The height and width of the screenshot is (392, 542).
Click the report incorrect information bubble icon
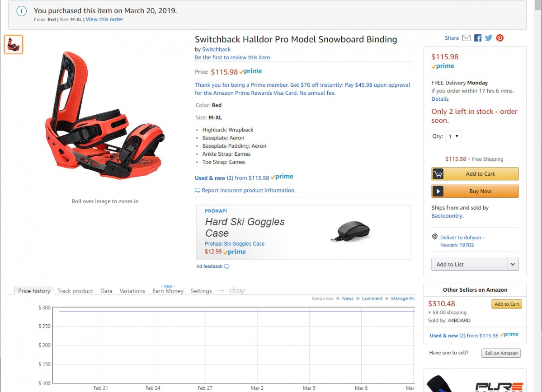[x=198, y=190]
